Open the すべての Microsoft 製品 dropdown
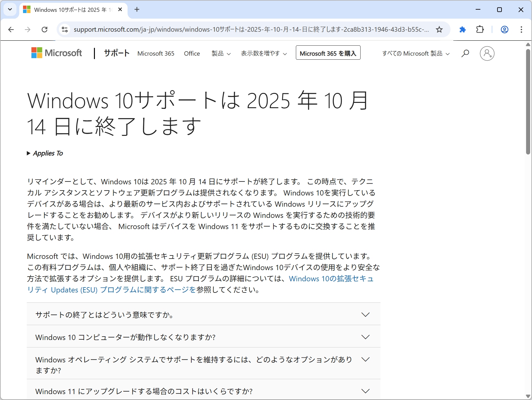Image resolution: width=532 pixels, height=400 pixels. click(x=415, y=53)
